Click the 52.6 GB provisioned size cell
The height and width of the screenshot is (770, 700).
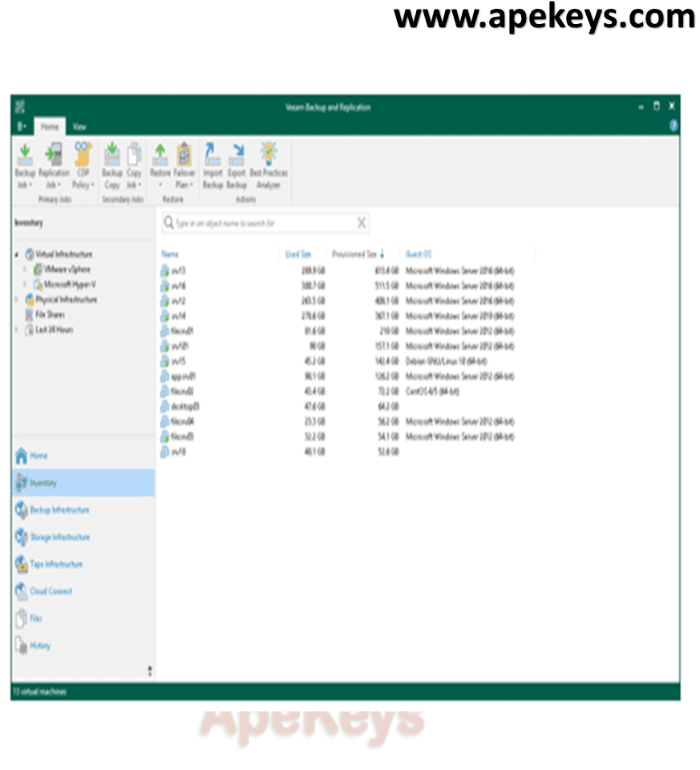[x=388, y=452]
